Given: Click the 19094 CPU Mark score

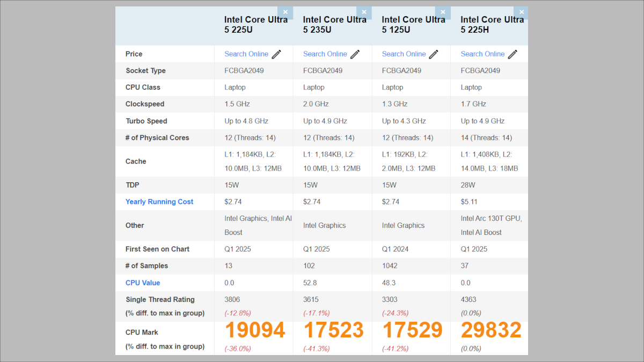Looking at the screenshot, I should click(x=255, y=330).
